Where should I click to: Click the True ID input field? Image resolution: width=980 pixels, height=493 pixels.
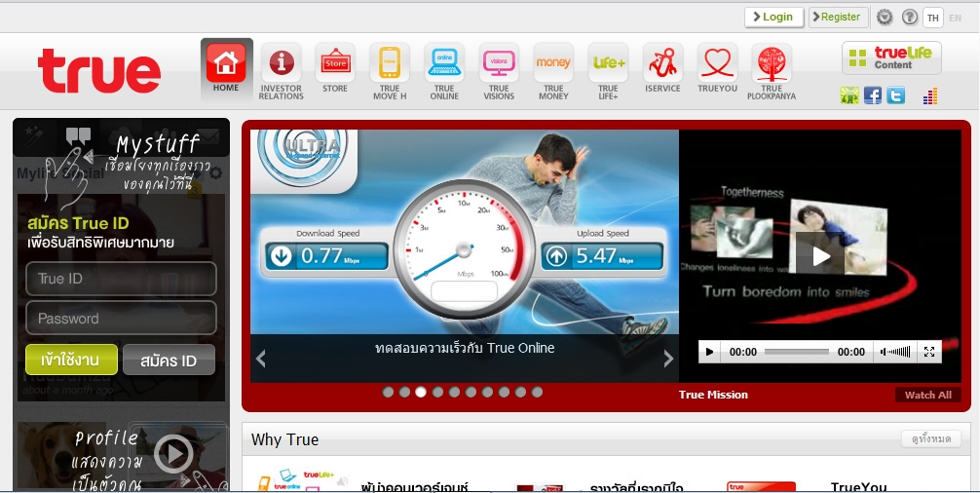[x=121, y=279]
